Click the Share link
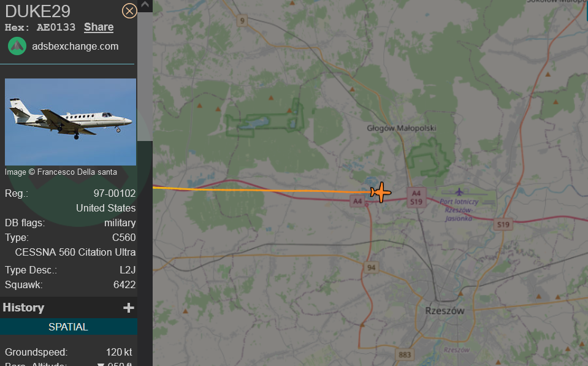The width and height of the screenshot is (588, 366). (99, 27)
